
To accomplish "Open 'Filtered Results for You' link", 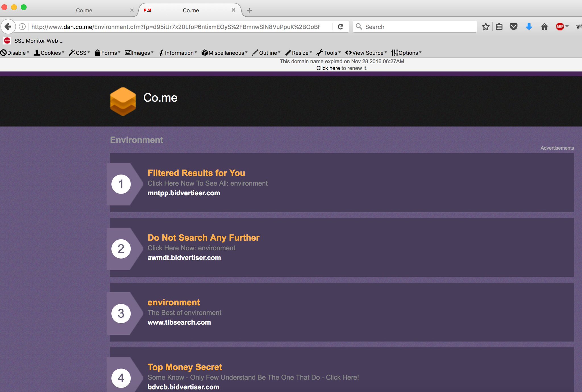I will click(196, 173).
